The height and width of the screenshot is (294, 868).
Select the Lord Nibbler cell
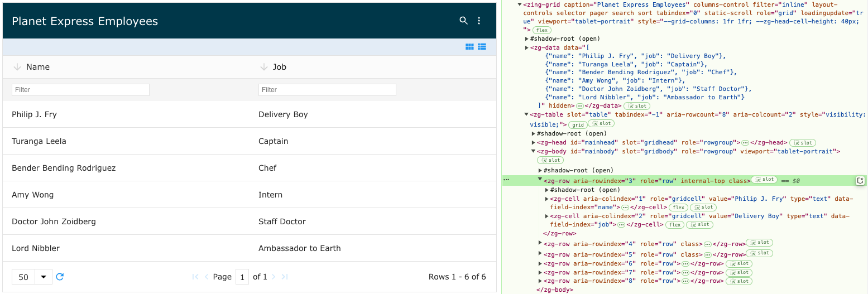tap(126, 248)
